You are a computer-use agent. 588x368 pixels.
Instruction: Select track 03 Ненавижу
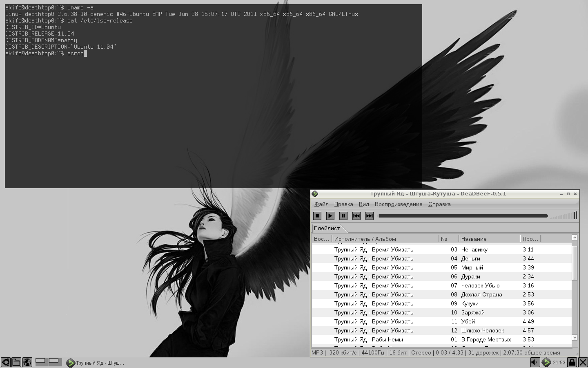[442, 249]
